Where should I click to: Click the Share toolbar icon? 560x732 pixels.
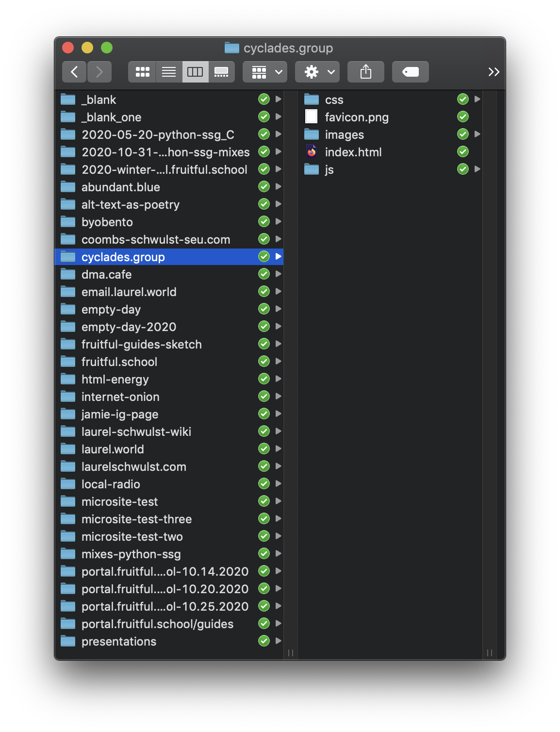point(366,72)
